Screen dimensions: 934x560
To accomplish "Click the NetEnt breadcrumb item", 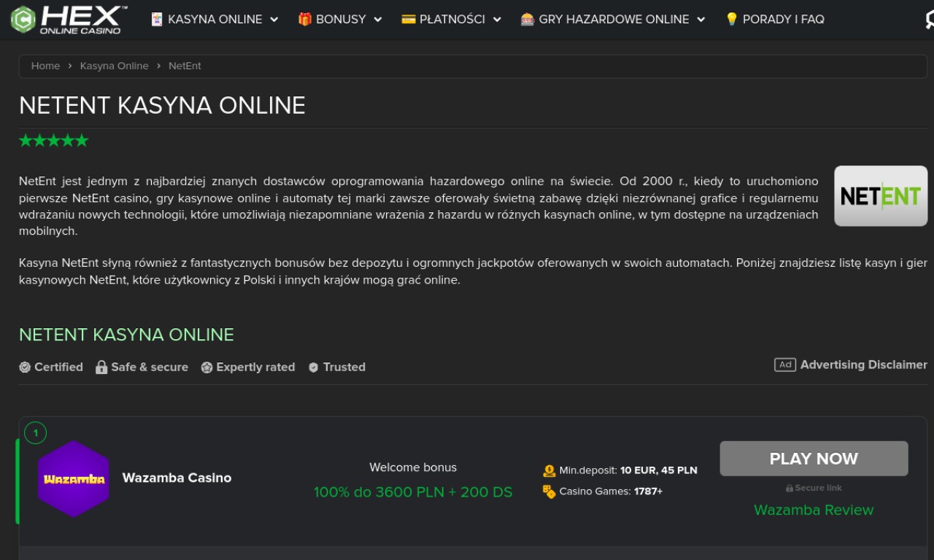I will [x=185, y=66].
